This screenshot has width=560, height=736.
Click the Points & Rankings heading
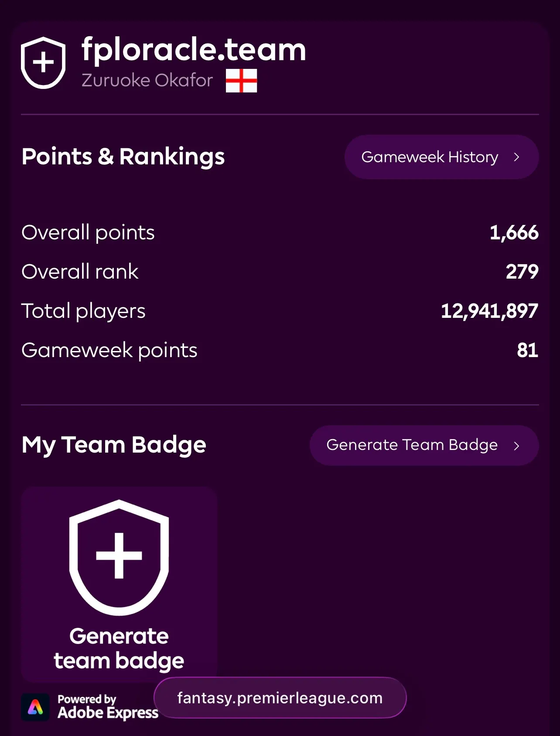[x=123, y=157]
